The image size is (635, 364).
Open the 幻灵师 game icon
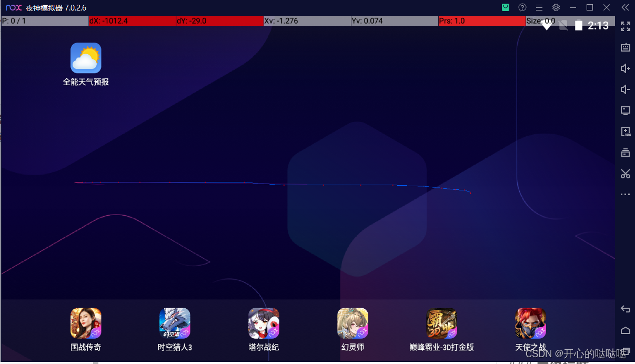[x=352, y=323]
